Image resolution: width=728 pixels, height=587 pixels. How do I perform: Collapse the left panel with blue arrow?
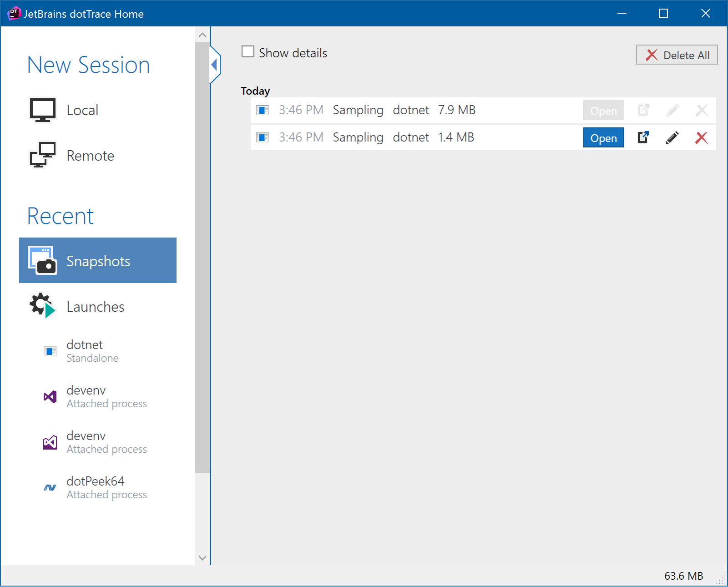click(215, 65)
